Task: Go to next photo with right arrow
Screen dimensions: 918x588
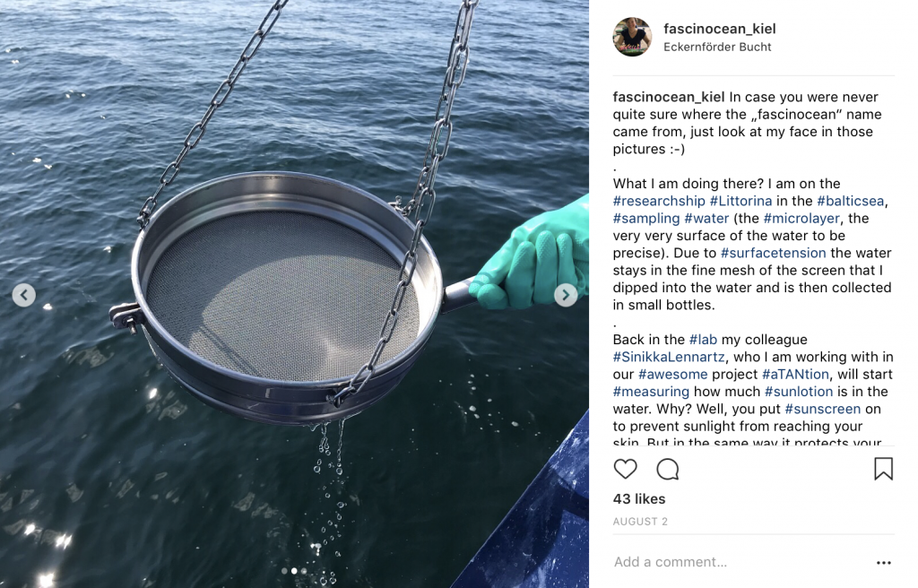Action: [566, 295]
